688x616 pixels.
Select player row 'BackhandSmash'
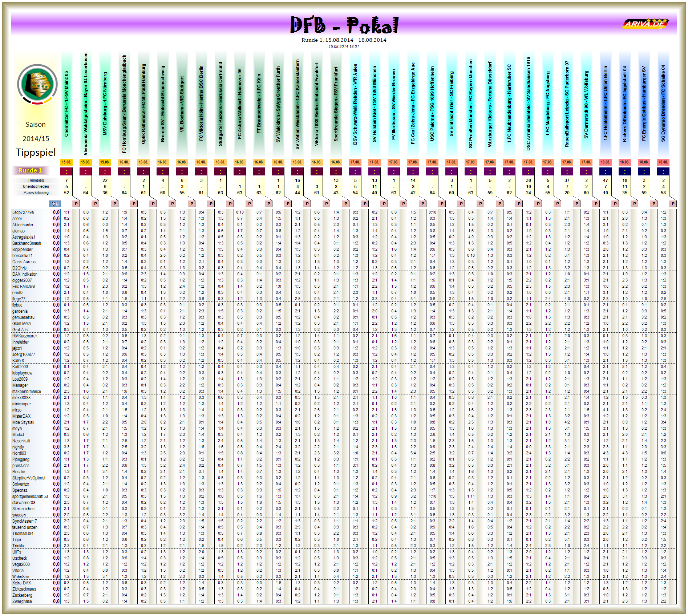click(344, 243)
